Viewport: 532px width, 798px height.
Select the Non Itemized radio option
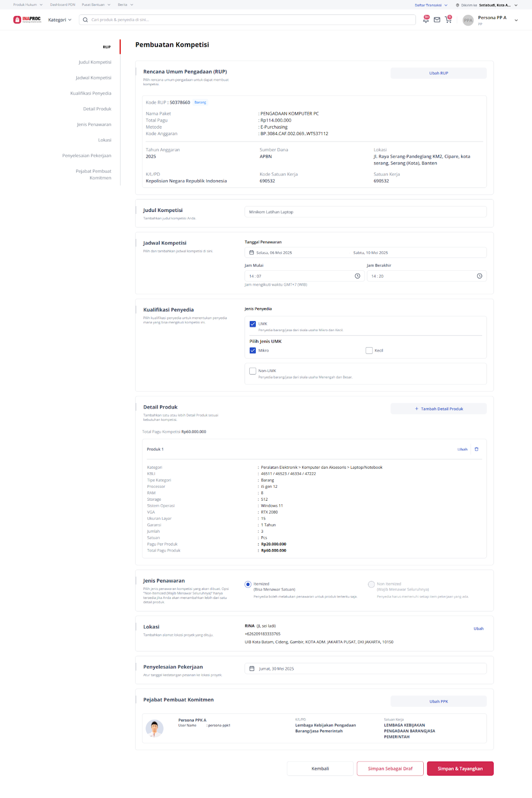pos(371,585)
